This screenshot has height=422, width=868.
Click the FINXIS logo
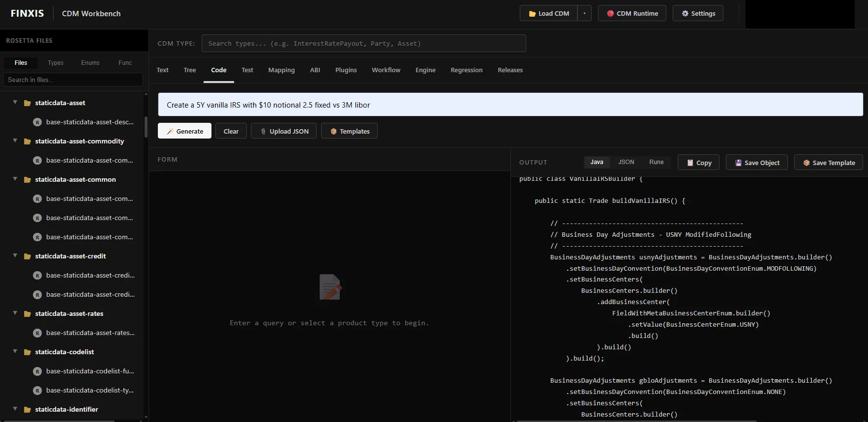[x=28, y=13]
